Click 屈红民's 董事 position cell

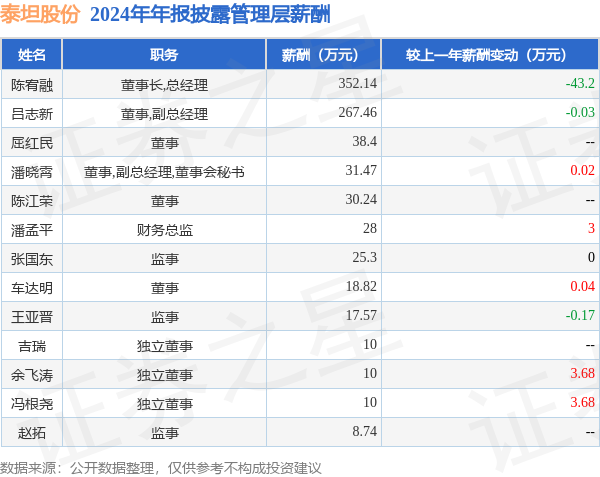click(164, 143)
